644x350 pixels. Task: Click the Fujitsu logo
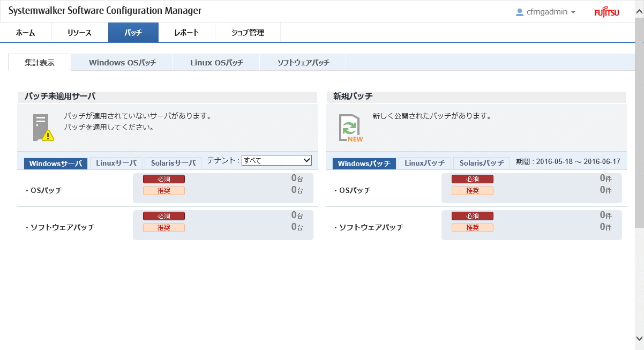coord(606,12)
